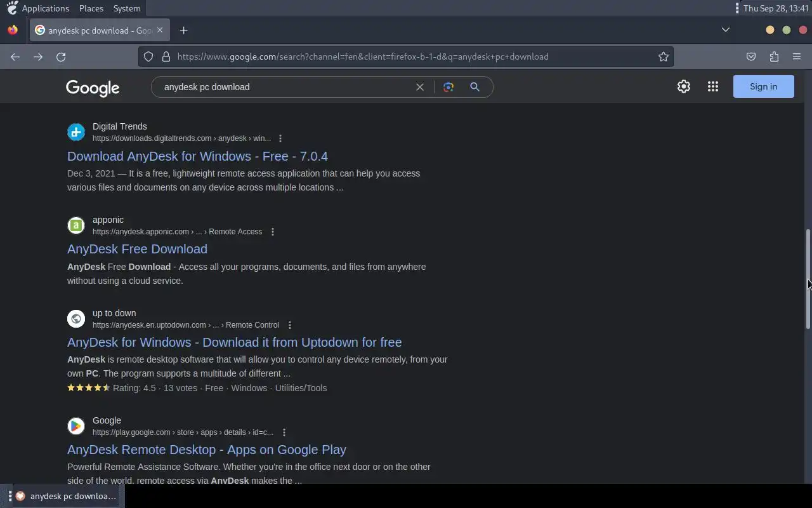The width and height of the screenshot is (812, 508).
Task: Click Google Play result favicon
Action: click(76, 426)
